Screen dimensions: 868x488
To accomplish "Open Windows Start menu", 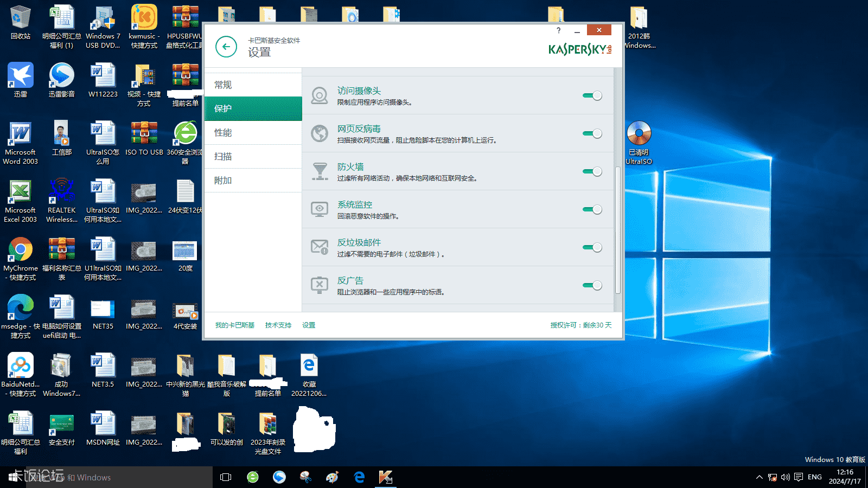I will pyautogui.click(x=13, y=477).
